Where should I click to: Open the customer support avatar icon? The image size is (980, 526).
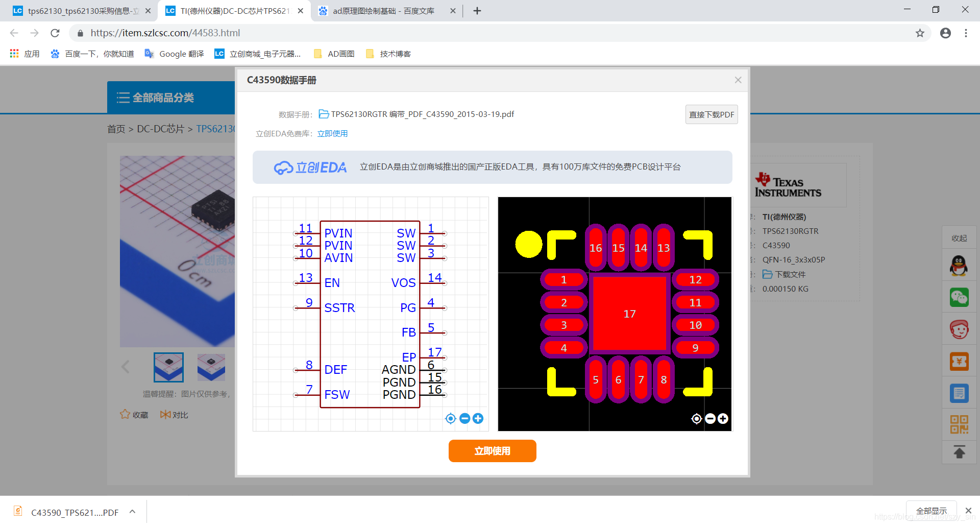[x=959, y=329]
